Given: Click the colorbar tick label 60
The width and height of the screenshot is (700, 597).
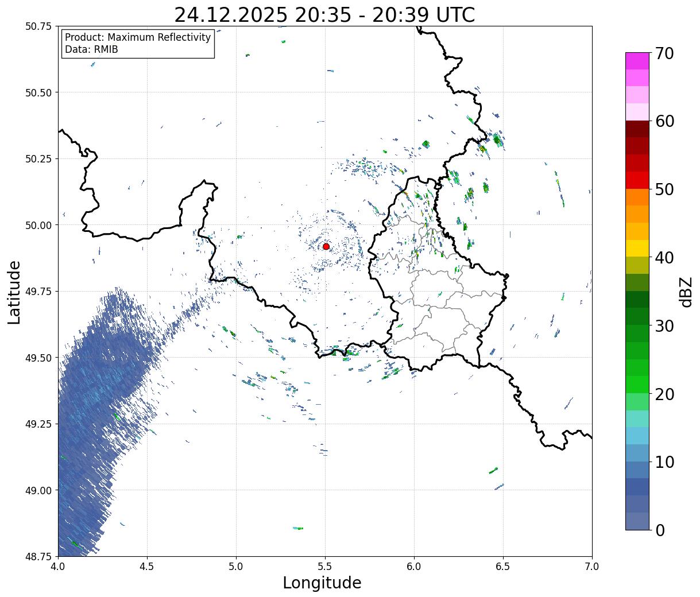Looking at the screenshot, I should pos(664,121).
